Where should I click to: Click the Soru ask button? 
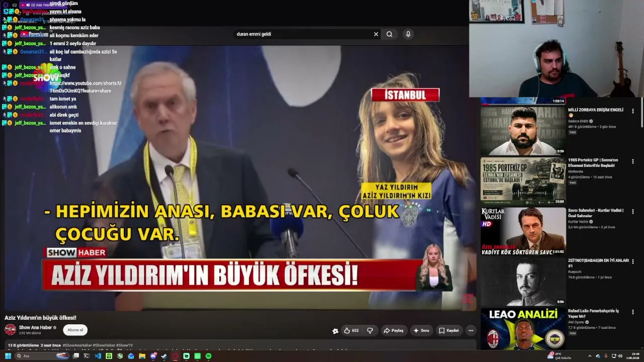(421, 330)
